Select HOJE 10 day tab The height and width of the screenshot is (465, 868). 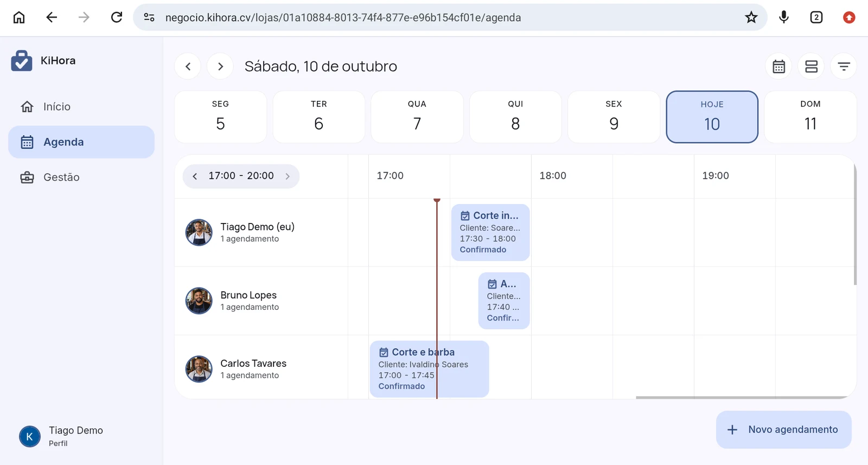712,117
